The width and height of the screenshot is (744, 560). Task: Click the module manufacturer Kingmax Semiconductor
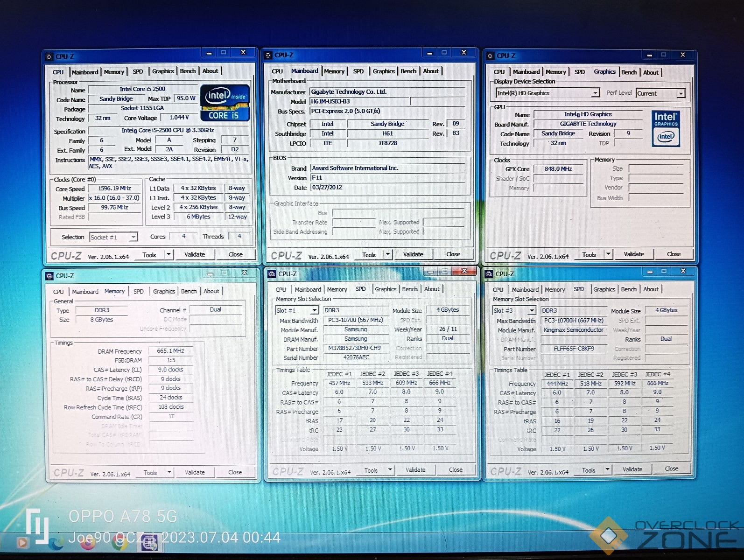574,330
